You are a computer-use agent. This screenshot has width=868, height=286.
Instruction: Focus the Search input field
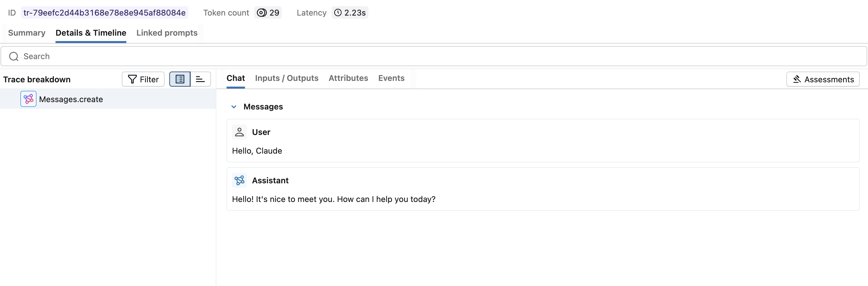tap(438, 57)
